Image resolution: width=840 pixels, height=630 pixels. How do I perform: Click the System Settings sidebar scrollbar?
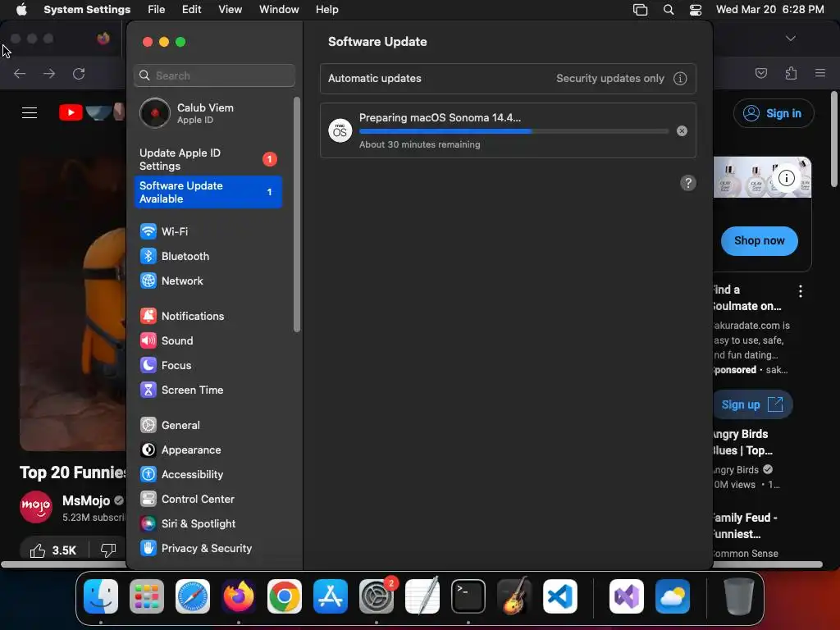point(297,214)
